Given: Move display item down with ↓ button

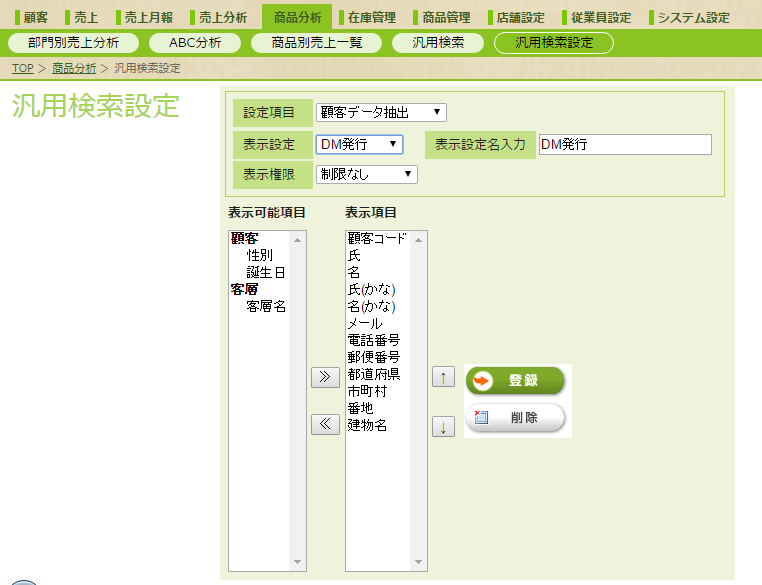Looking at the screenshot, I should click(443, 427).
